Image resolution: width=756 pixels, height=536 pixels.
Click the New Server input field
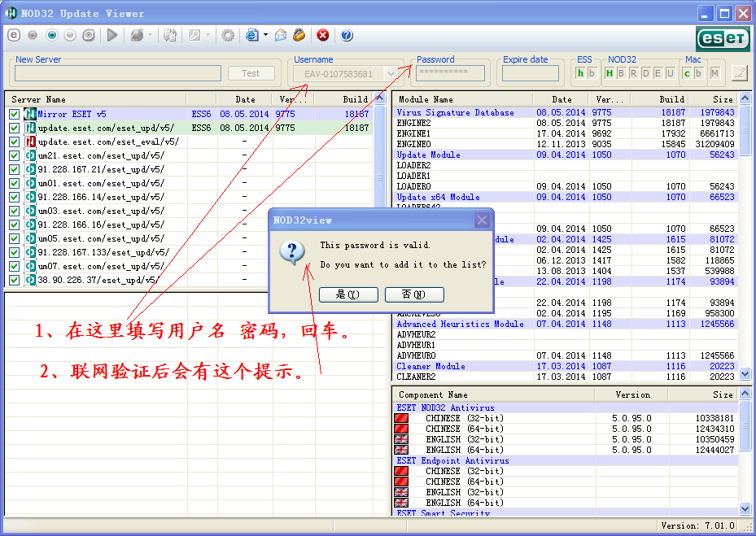[x=118, y=73]
